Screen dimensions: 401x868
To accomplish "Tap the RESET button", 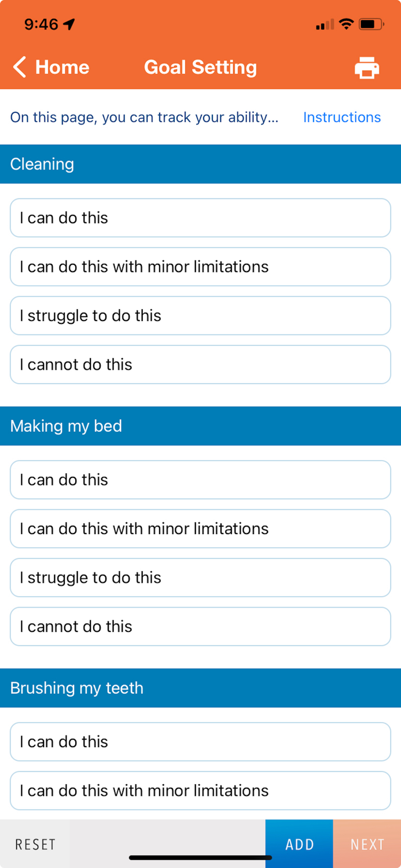I will click(35, 844).
